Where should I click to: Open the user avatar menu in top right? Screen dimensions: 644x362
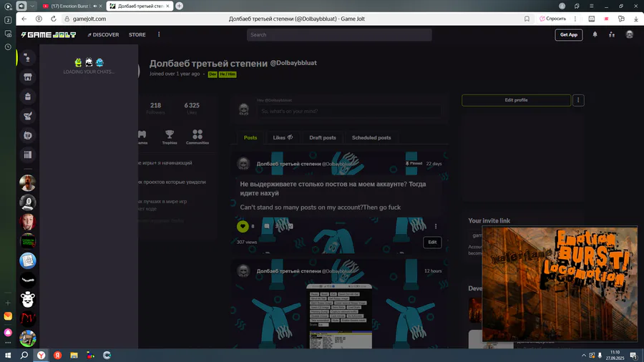click(629, 34)
